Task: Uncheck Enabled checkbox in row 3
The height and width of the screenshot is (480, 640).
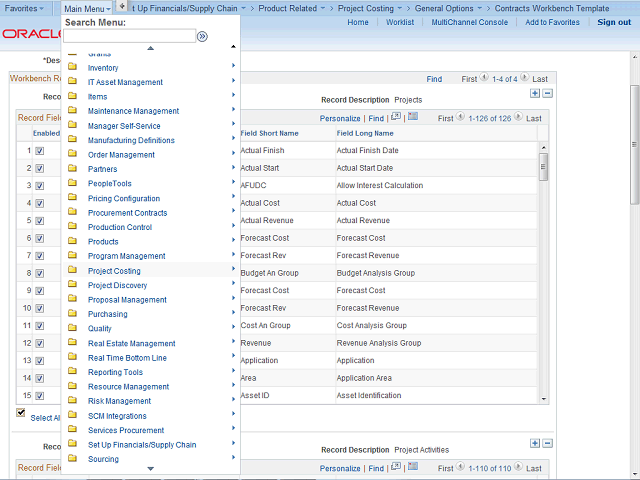Action: (x=40, y=186)
